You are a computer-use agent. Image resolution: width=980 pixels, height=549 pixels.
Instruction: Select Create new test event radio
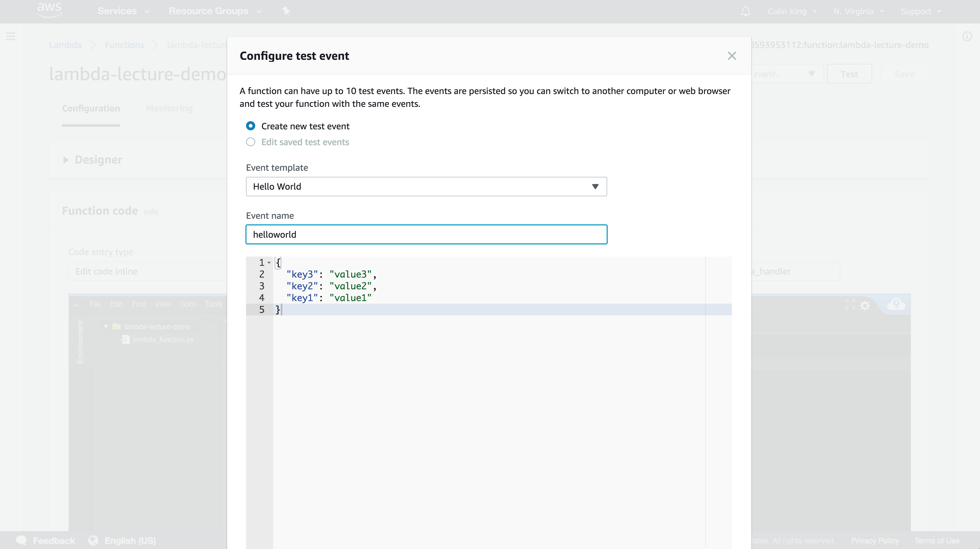click(250, 126)
